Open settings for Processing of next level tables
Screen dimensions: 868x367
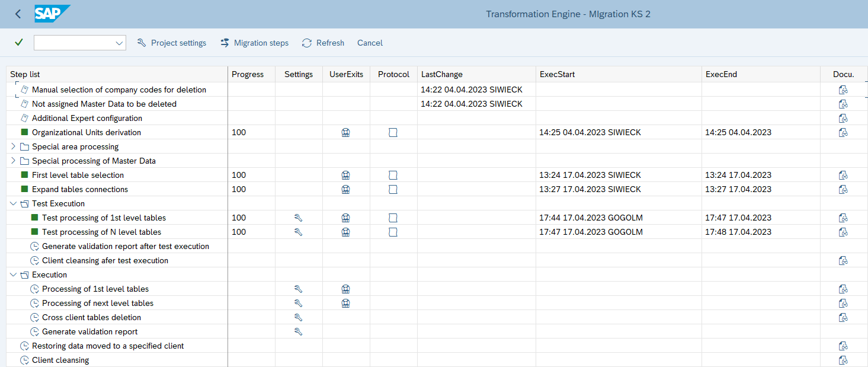pos(299,304)
